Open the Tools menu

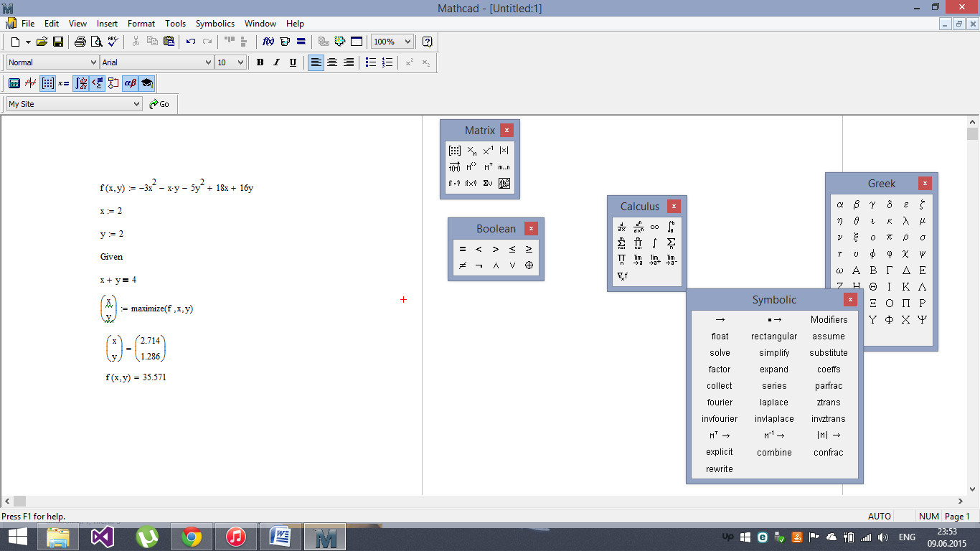(x=175, y=24)
